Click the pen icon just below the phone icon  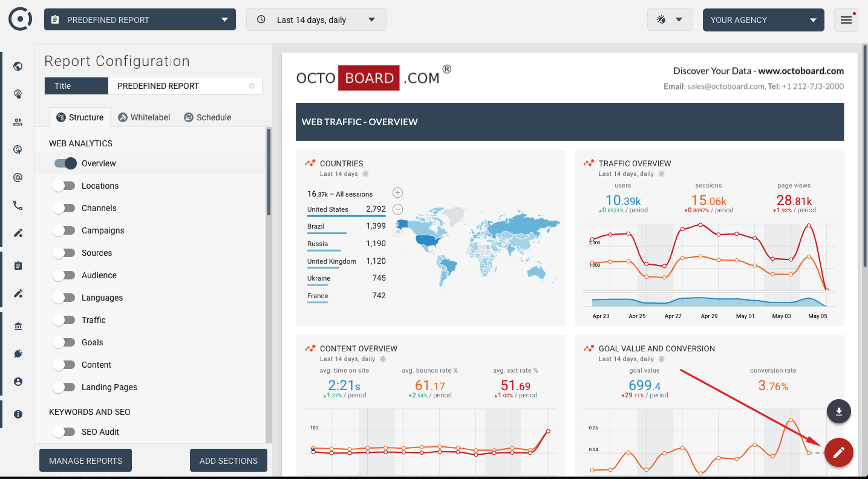18,233
